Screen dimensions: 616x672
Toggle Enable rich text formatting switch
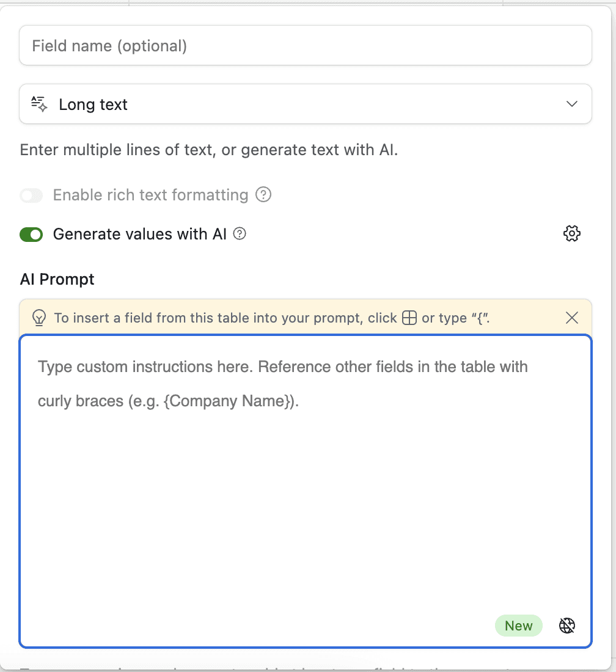tap(31, 195)
